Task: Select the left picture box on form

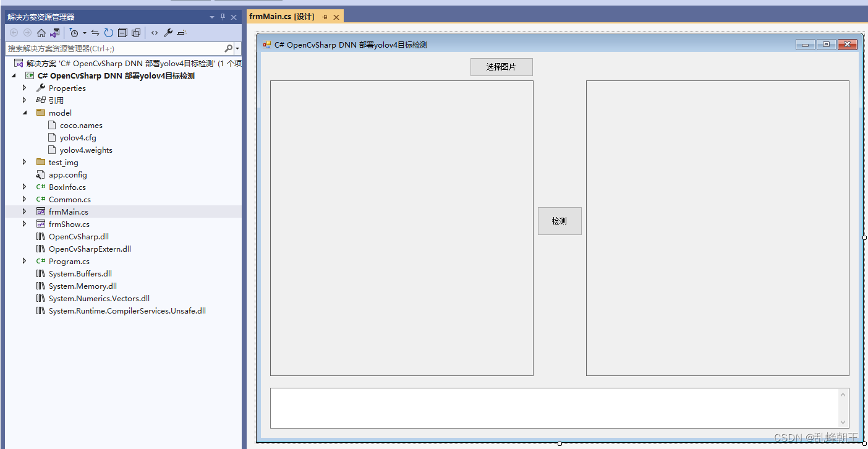Action: (402, 228)
